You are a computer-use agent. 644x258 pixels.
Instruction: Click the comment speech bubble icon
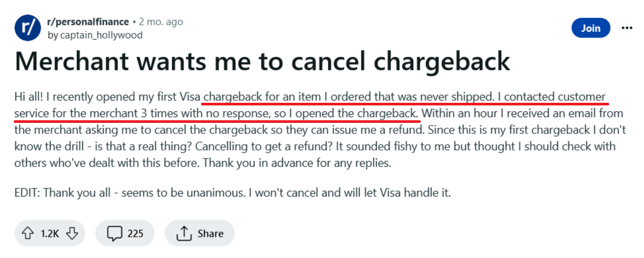[114, 233]
